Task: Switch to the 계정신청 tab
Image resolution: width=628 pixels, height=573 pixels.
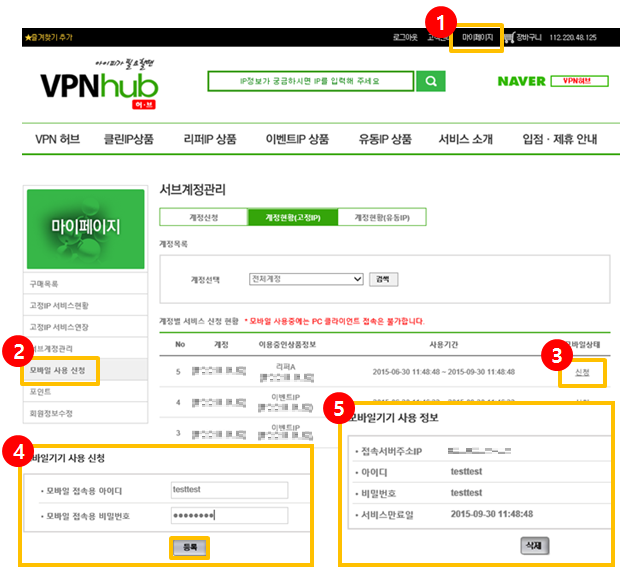Action: 203,217
